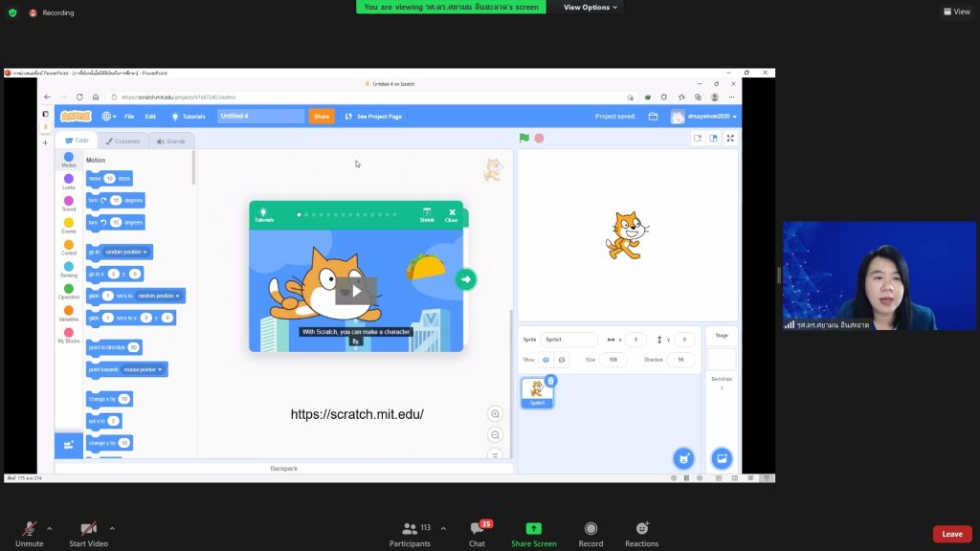The width and height of the screenshot is (980, 551).
Task: Open browser home page
Action: [96, 97]
